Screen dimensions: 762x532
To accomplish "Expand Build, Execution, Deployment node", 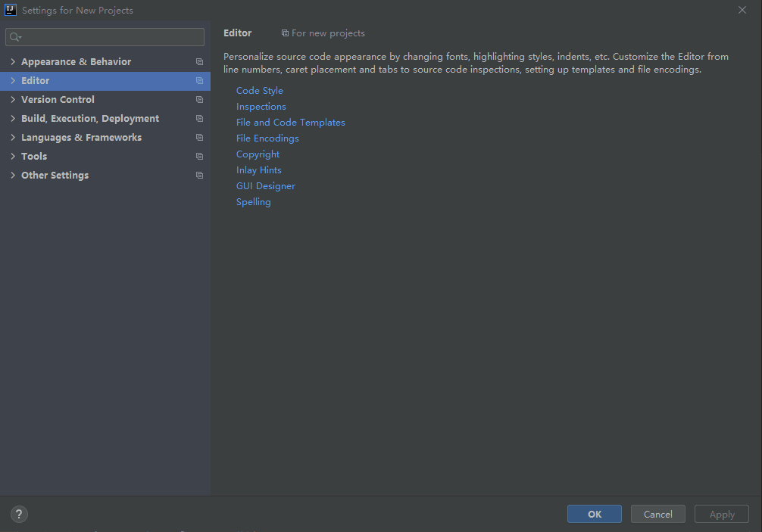I will [13, 119].
